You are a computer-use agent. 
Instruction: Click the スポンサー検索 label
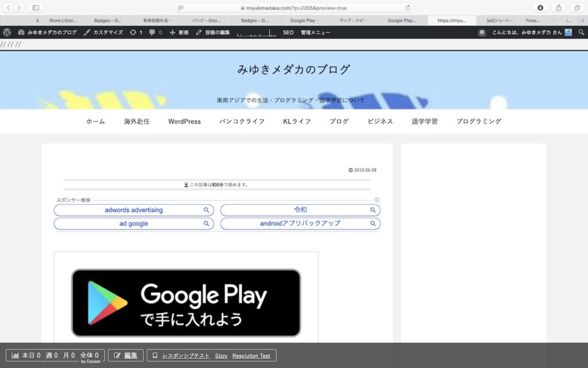73,200
